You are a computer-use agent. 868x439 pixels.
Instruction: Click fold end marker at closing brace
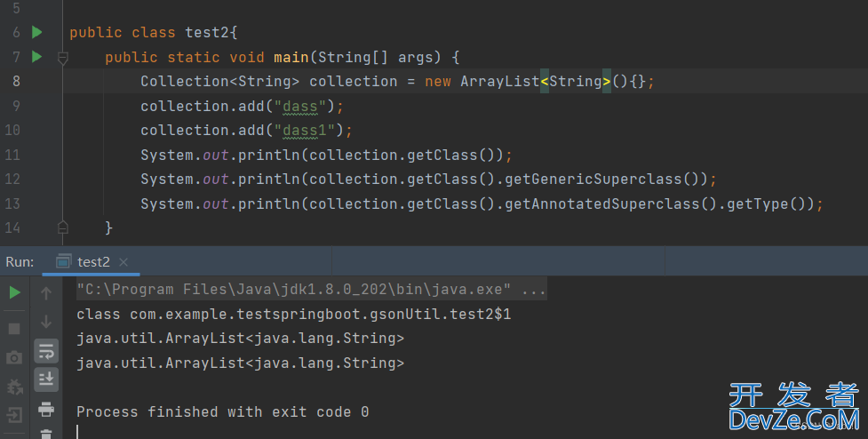point(62,227)
